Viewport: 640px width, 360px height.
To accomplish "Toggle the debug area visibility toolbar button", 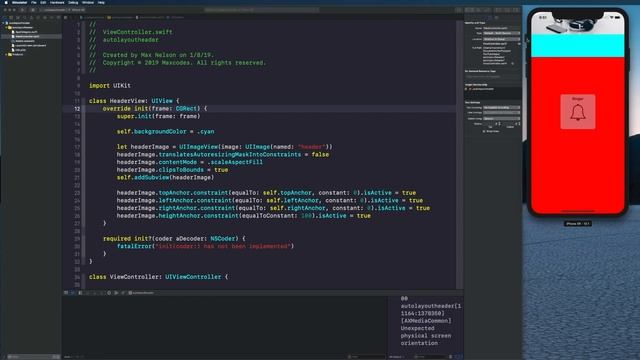I will 507,10.
